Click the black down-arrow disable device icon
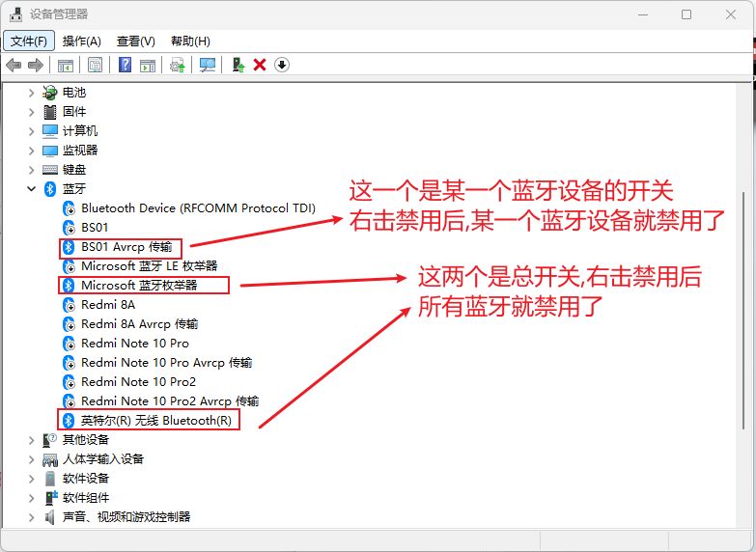The height and width of the screenshot is (552, 756). (282, 65)
